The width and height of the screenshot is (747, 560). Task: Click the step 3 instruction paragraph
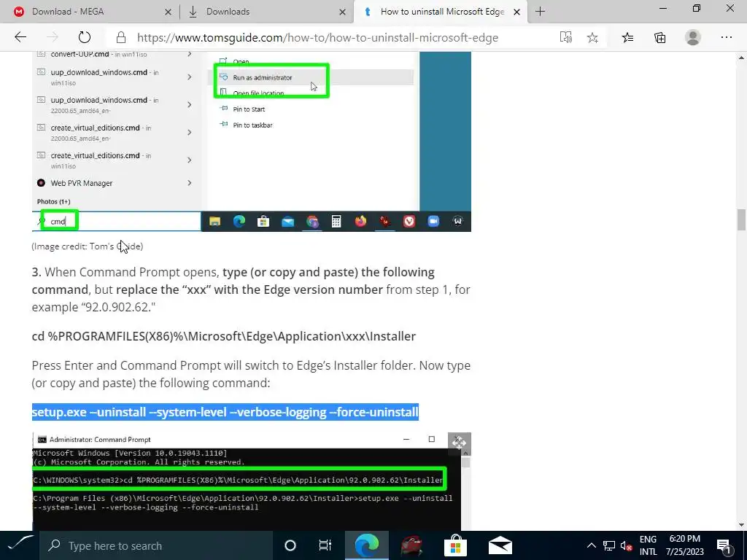[251, 289]
